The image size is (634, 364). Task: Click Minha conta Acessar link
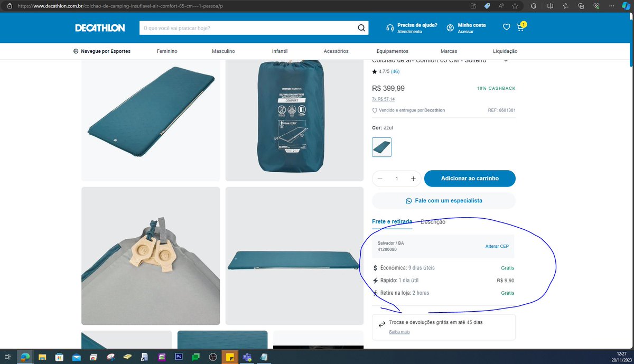(467, 28)
